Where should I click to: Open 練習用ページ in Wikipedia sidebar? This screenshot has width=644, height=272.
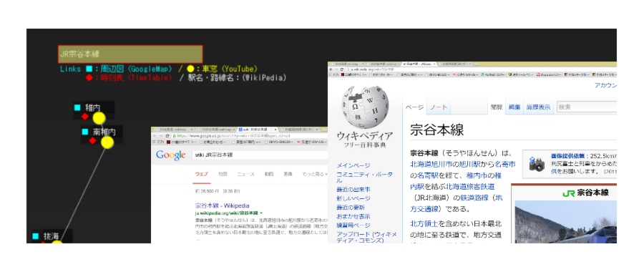pos(353,225)
